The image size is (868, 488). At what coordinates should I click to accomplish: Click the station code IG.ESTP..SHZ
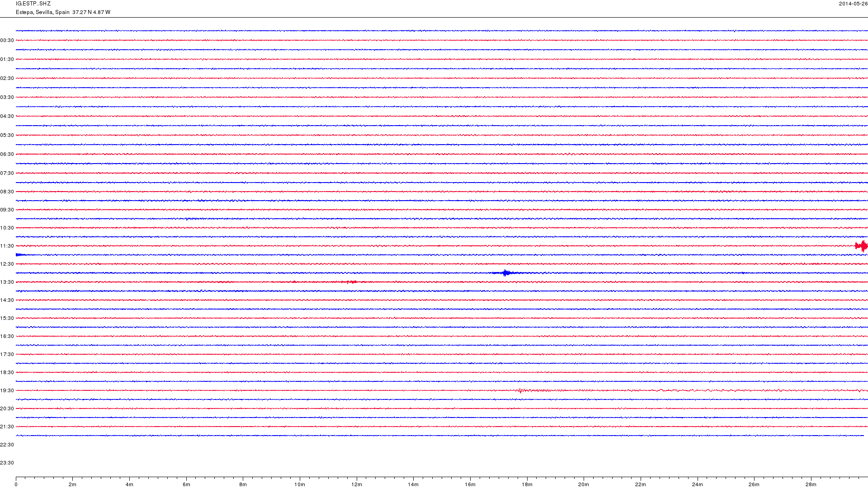[33, 4]
